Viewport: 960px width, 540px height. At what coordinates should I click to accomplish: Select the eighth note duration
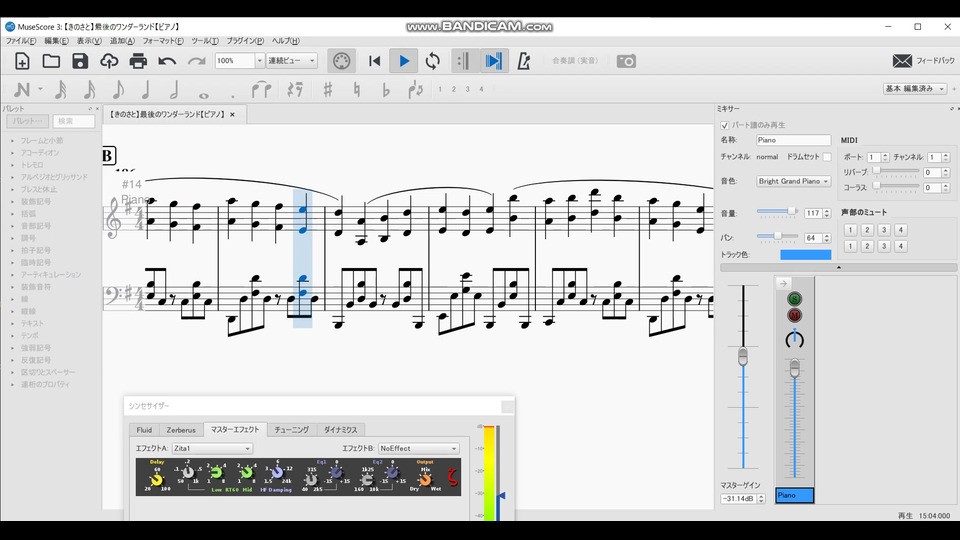[x=118, y=90]
